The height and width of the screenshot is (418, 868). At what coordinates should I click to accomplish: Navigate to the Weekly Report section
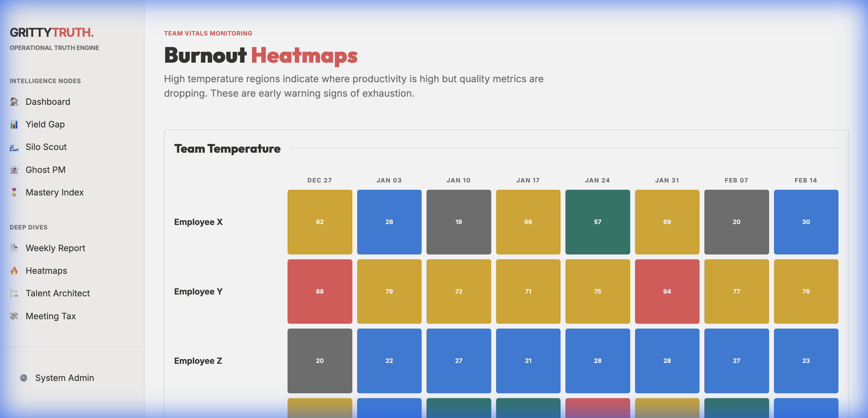point(55,248)
